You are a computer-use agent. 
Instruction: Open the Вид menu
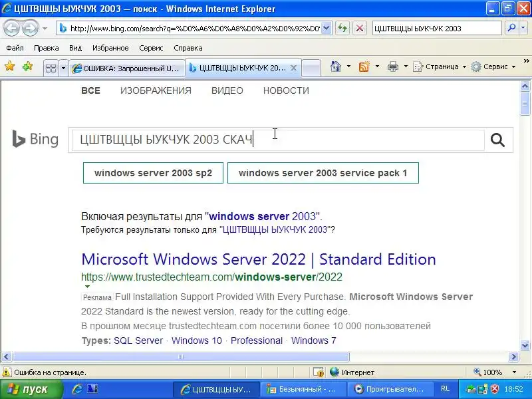[x=75, y=48]
